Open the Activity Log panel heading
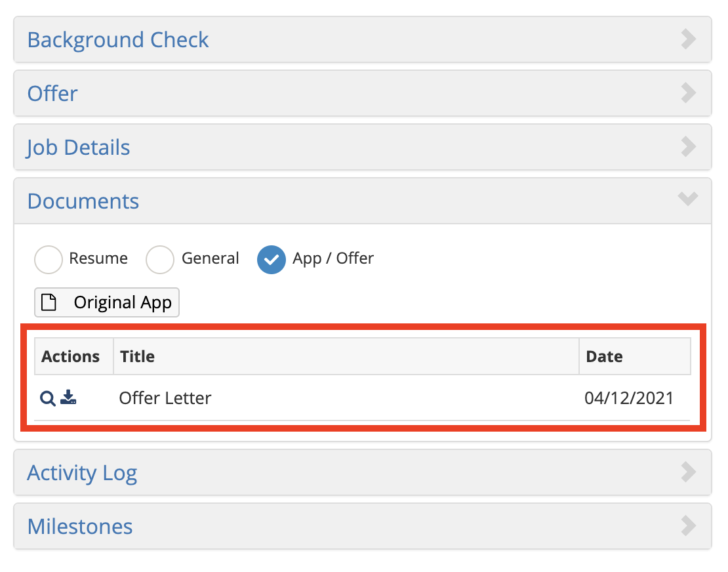This screenshot has width=728, height=572. (x=82, y=472)
